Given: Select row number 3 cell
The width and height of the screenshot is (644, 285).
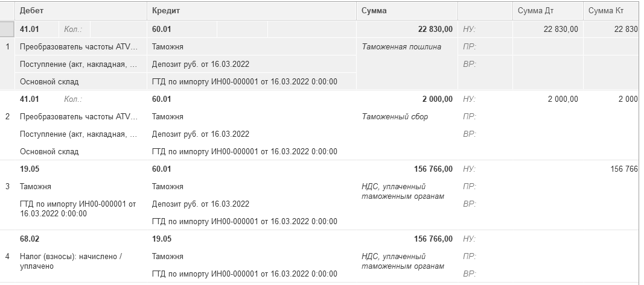Looking at the screenshot, I should [x=7, y=187].
